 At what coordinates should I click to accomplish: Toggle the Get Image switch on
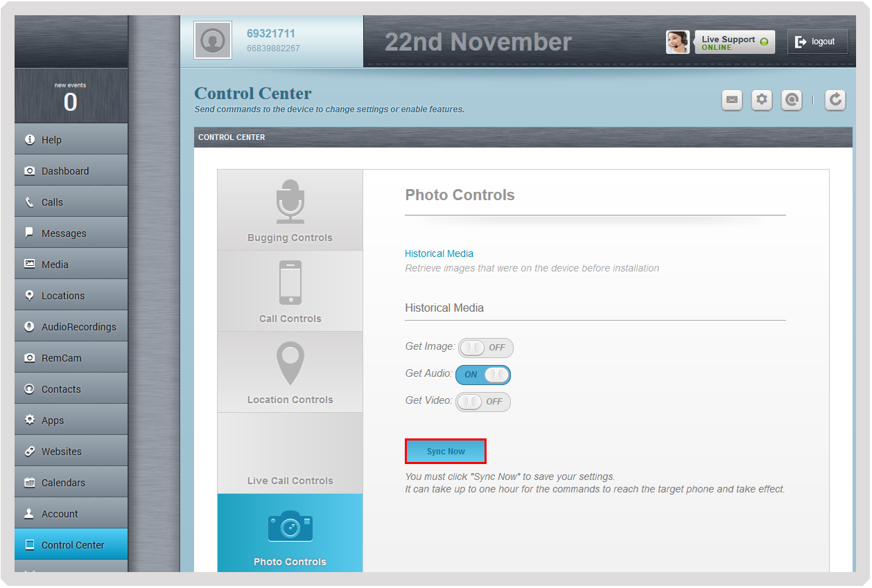pyautogui.click(x=486, y=348)
